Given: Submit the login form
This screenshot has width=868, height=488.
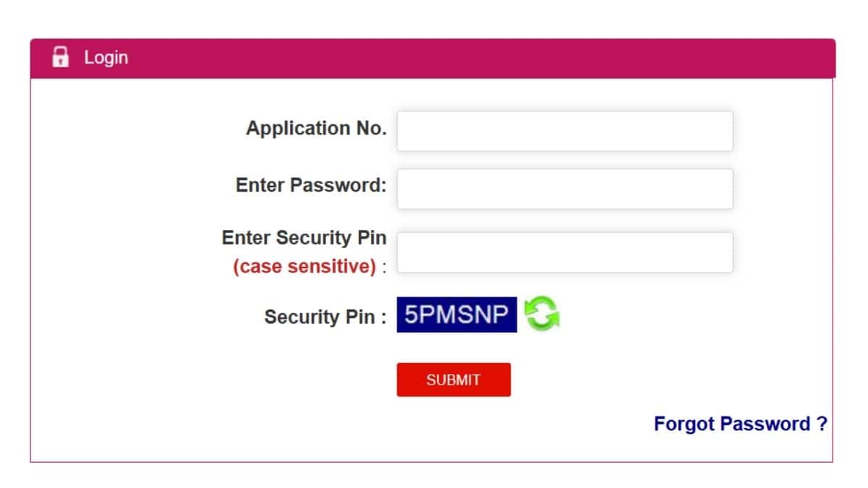Looking at the screenshot, I should click(x=454, y=380).
